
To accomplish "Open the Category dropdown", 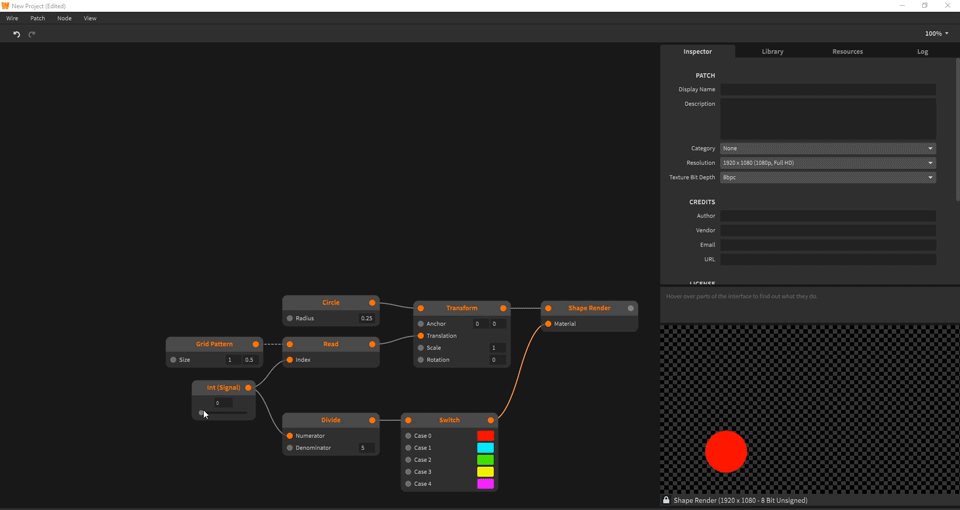I will tap(828, 148).
